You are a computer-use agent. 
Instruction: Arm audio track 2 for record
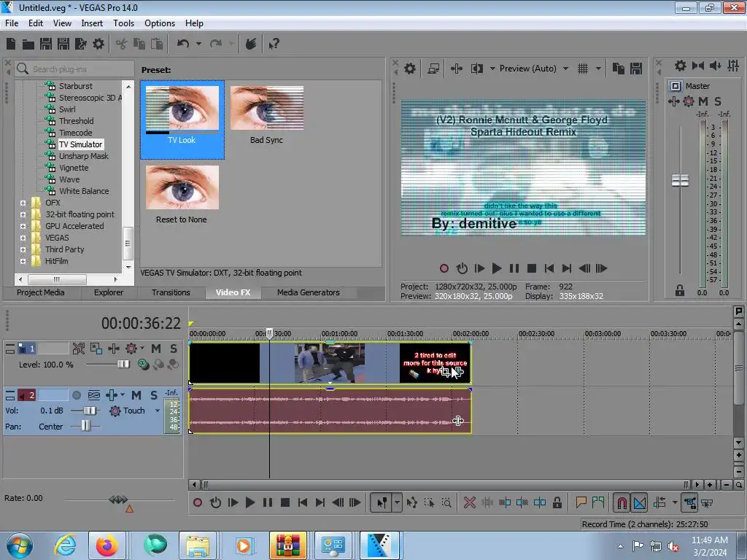point(77,395)
